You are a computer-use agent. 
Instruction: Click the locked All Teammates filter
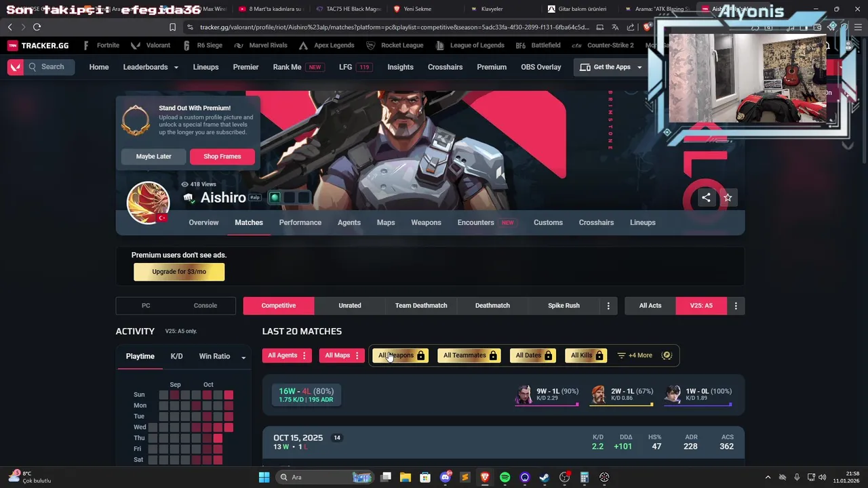point(469,356)
